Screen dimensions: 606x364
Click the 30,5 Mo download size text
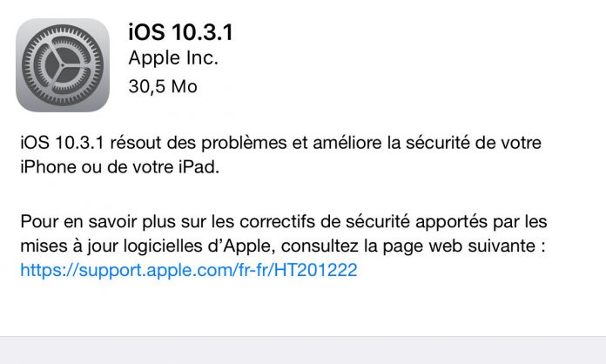[x=163, y=86]
